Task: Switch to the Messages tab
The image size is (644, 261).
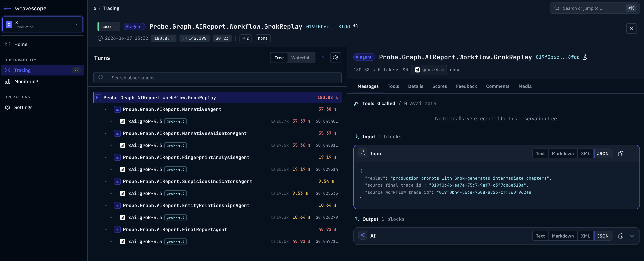Action: click(368, 86)
